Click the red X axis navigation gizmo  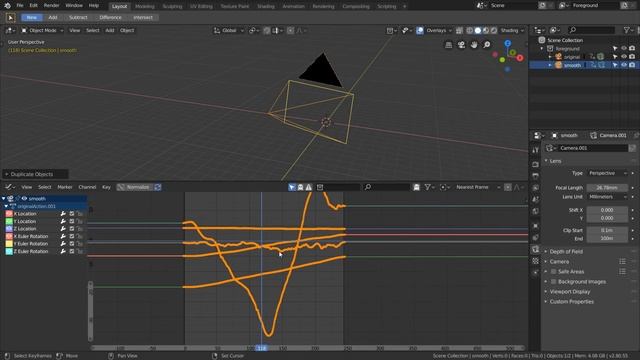point(520,58)
